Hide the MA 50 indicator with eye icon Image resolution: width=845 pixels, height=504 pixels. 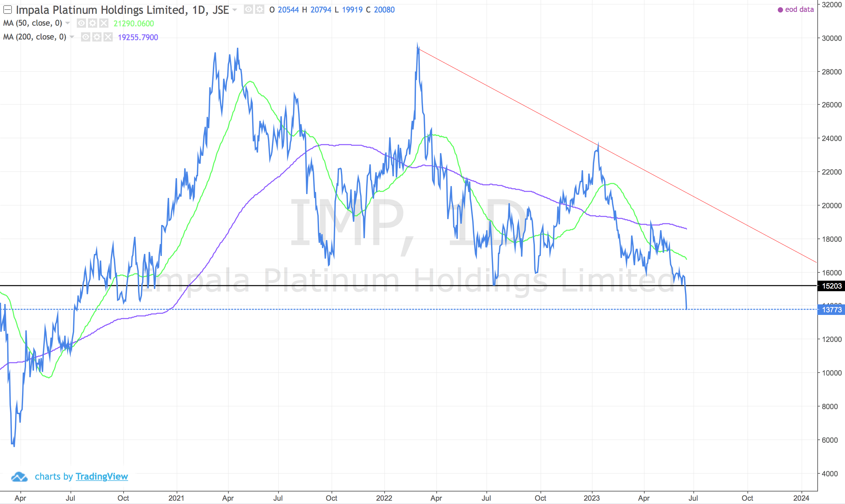[81, 23]
